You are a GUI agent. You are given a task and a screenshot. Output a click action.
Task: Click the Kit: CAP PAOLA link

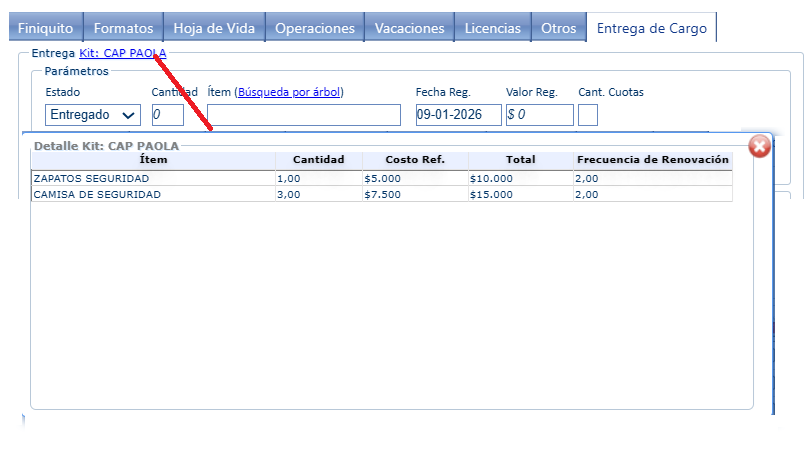click(123, 53)
